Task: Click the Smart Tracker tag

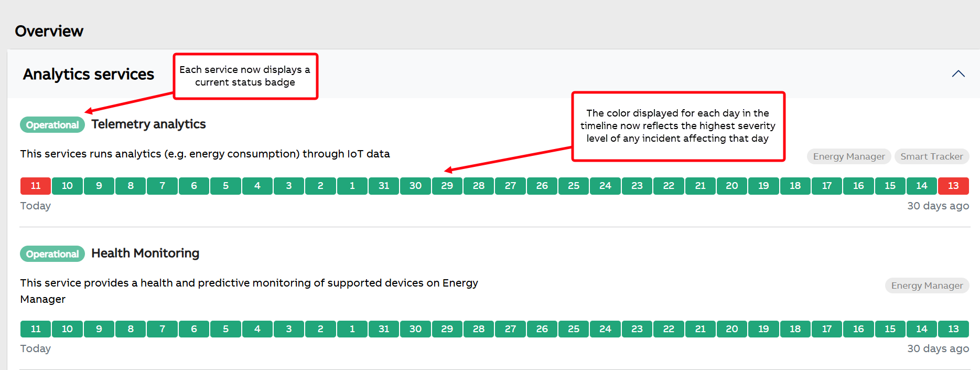Action: tap(931, 156)
